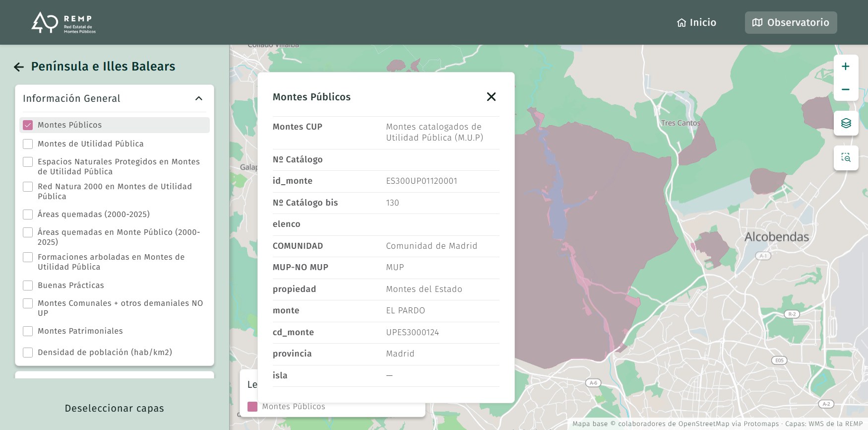Enable Montes Comunales layer
Viewport: 868px width, 430px height.
point(28,303)
